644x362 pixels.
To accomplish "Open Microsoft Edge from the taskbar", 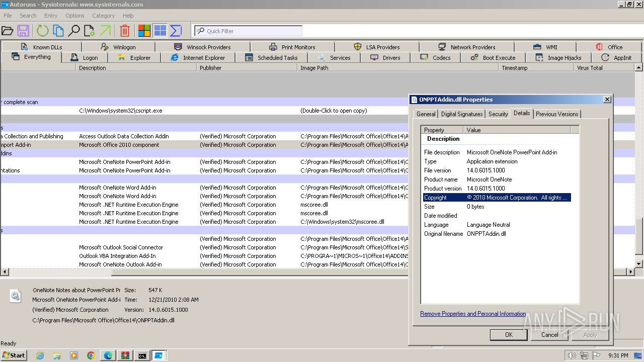I will coord(108,355).
